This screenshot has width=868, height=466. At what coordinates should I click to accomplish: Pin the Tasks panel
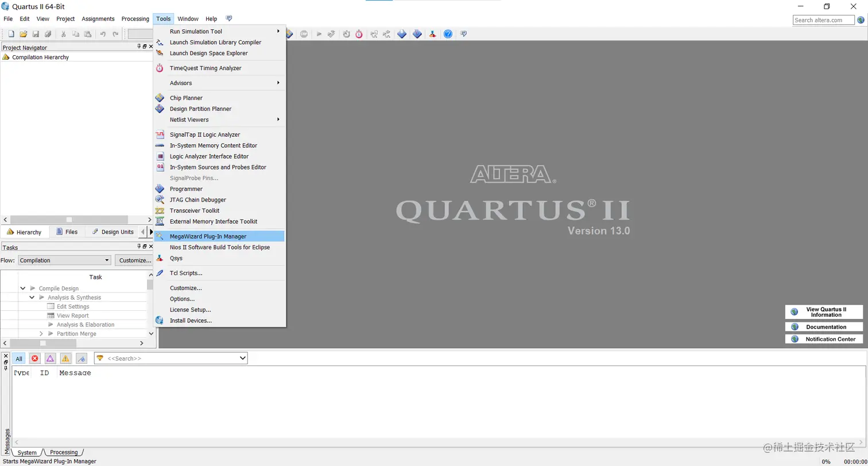tap(139, 247)
